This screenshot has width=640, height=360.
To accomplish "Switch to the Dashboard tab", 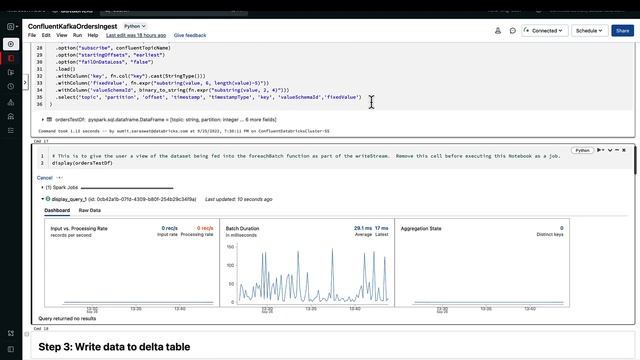I will [57, 210].
